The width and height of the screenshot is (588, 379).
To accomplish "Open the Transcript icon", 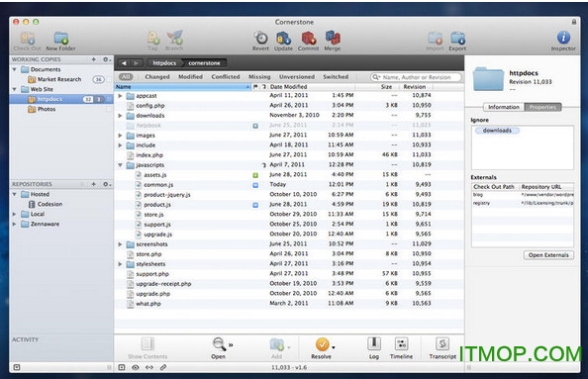I will [x=442, y=343].
